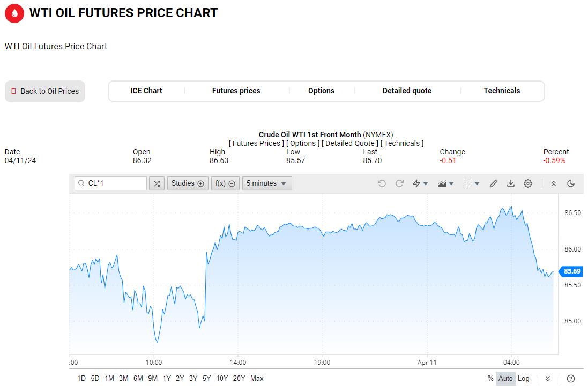
Task: Click the undo arrow icon in chart toolbar
Action: point(382,183)
